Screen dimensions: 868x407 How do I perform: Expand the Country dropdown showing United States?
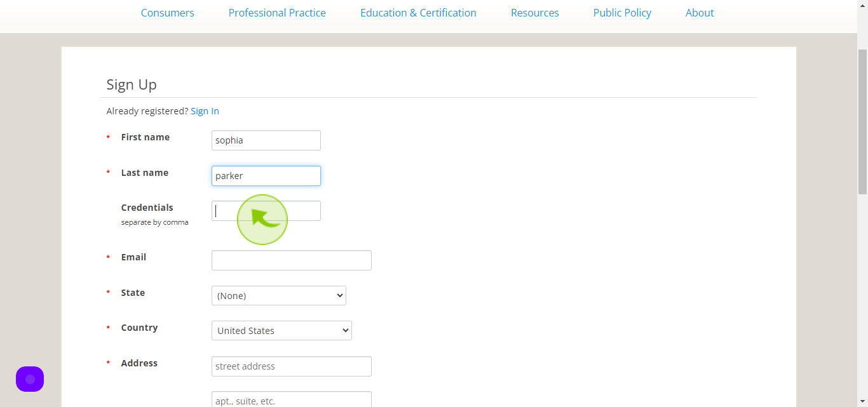pos(281,330)
